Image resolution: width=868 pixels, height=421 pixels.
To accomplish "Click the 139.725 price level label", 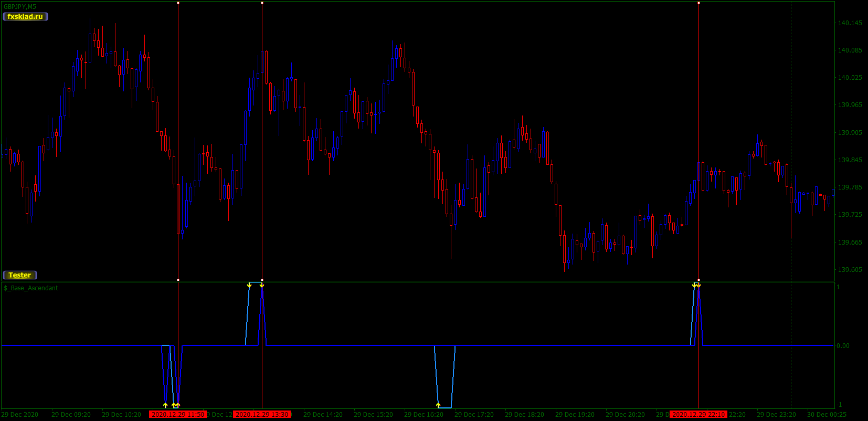I will click(850, 215).
